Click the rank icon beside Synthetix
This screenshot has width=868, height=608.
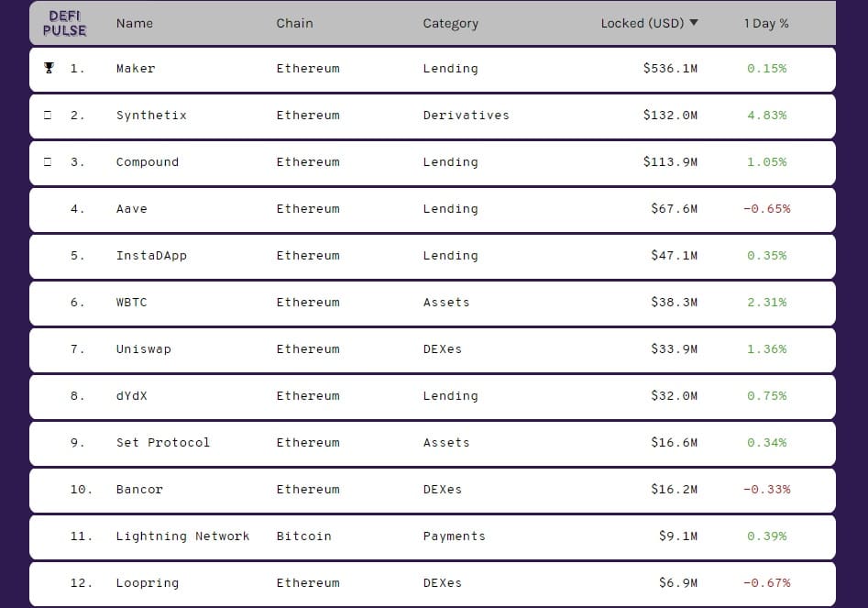(48, 116)
